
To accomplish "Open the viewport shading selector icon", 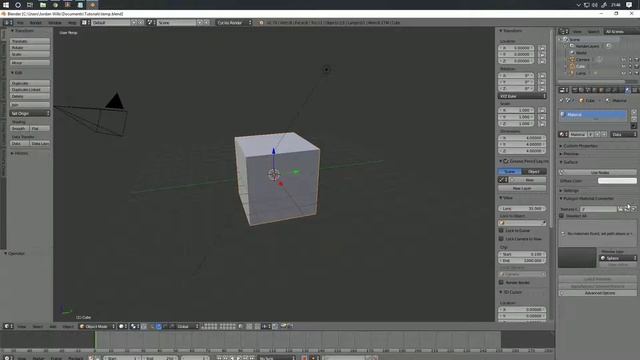I will point(122,327).
